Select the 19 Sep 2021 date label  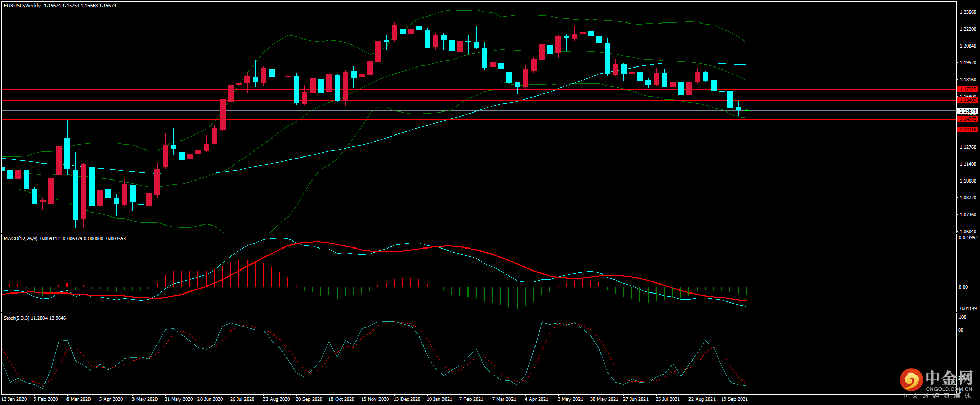[734, 399]
